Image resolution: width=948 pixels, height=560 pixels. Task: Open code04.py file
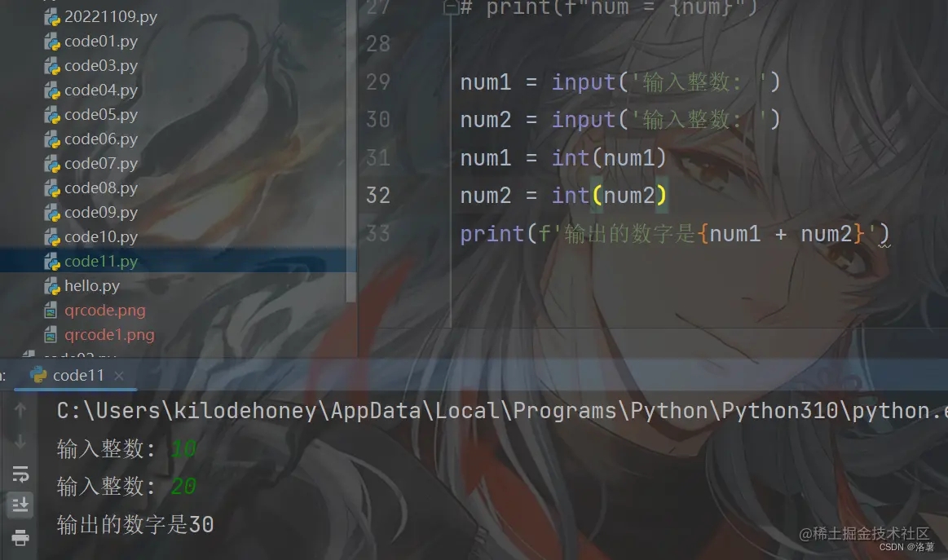click(101, 90)
